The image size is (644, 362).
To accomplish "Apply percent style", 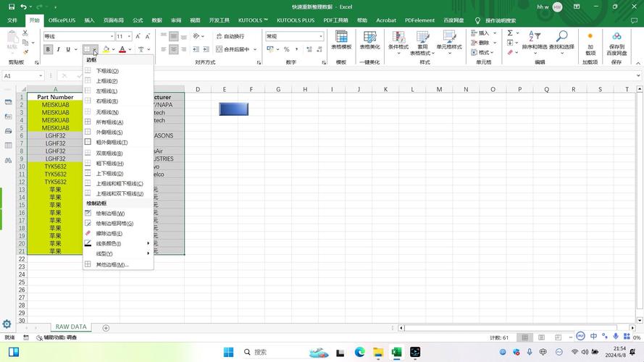I will (287, 49).
